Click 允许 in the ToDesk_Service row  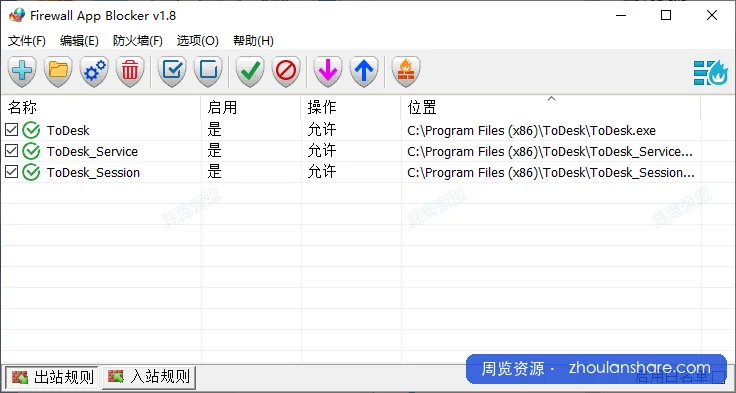322,151
